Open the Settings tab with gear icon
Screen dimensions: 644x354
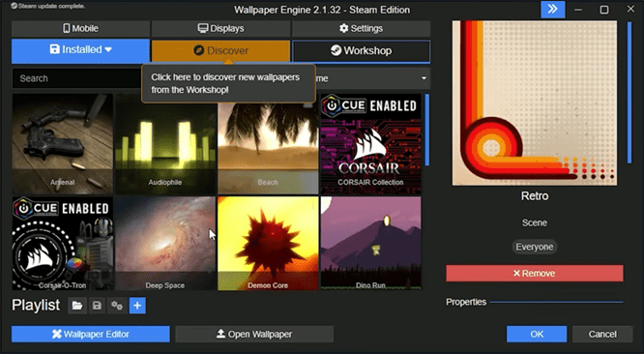point(361,28)
